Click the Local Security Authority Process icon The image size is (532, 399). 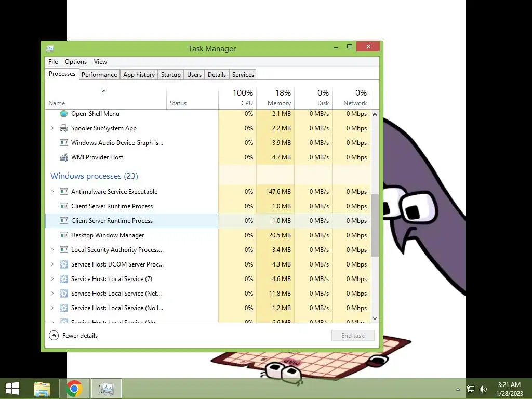[x=64, y=250]
